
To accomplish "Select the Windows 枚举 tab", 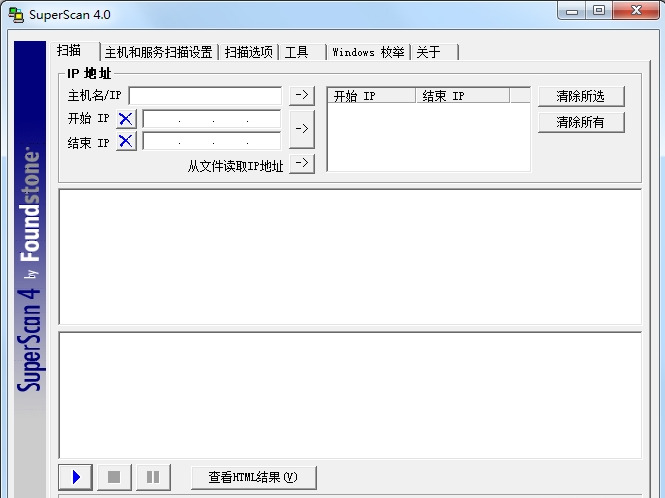I will tap(368, 52).
